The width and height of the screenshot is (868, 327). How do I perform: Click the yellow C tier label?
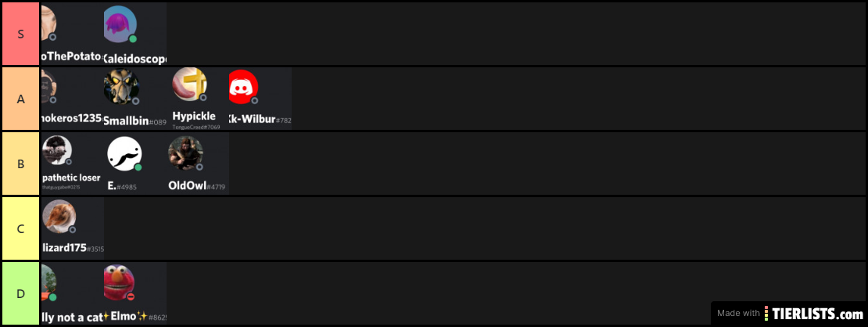20,229
